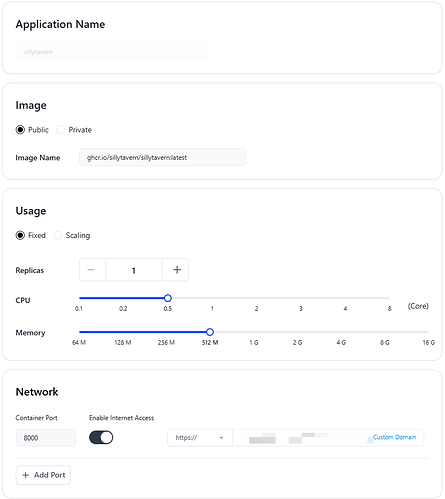Screen dimensions: 445x499
Task: Click the Memory slider handle at 512 M
Action: (x=210, y=332)
